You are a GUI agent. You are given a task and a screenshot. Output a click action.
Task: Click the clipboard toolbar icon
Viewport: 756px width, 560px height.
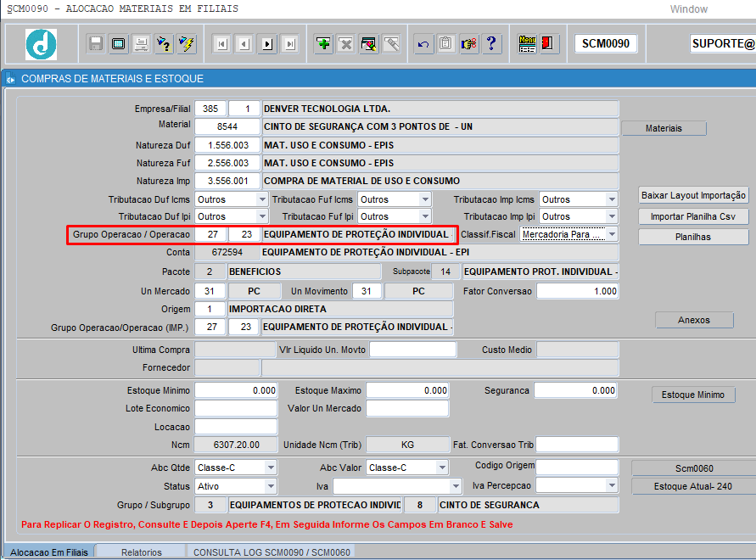pos(446,44)
